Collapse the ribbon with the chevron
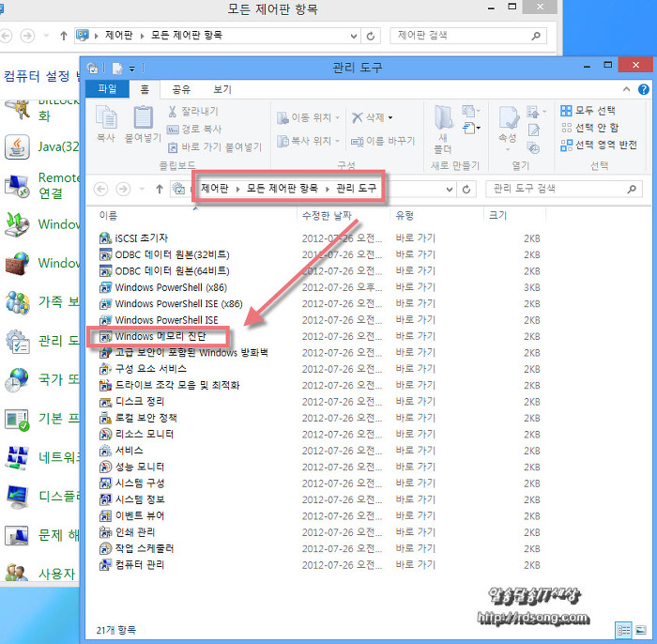Viewport: 657px width, 644px height. tap(622, 90)
